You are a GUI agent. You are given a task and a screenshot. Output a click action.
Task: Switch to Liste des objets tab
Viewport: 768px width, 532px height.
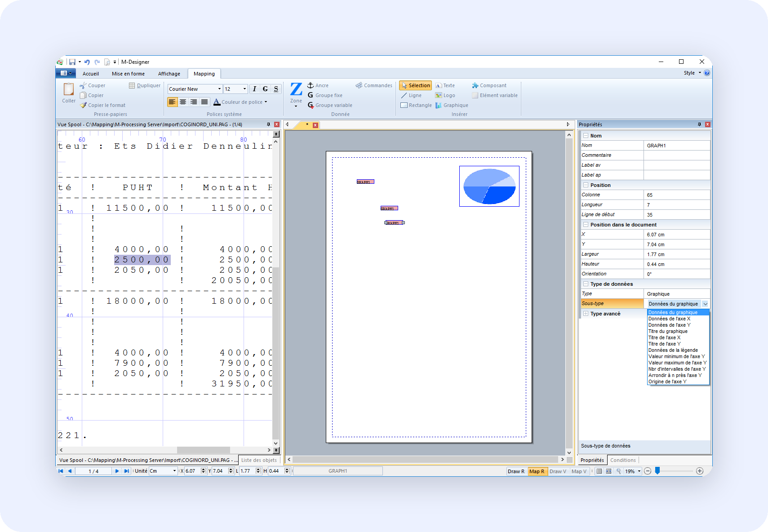[x=259, y=460]
